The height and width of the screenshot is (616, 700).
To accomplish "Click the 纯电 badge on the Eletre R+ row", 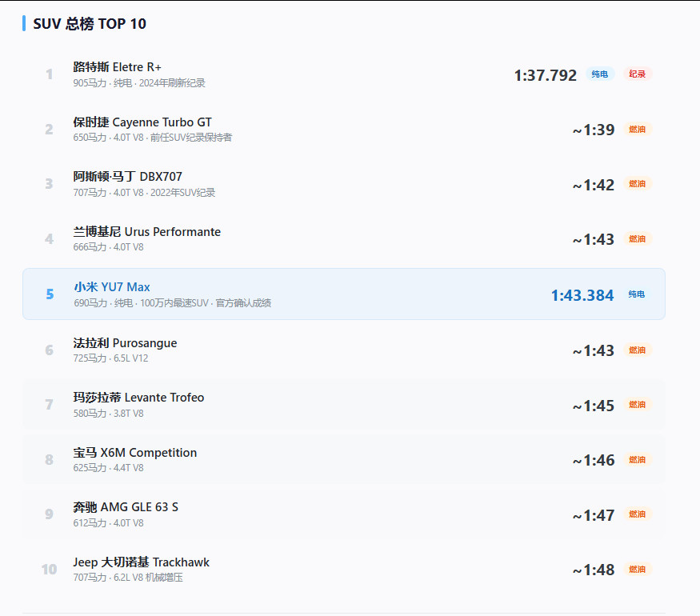I will [x=599, y=74].
